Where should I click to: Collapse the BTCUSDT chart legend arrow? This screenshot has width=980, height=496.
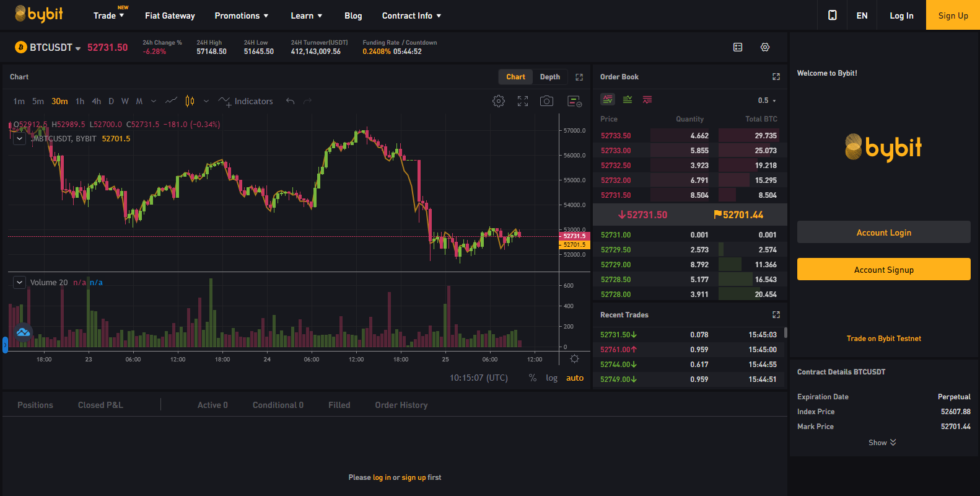[x=20, y=139]
